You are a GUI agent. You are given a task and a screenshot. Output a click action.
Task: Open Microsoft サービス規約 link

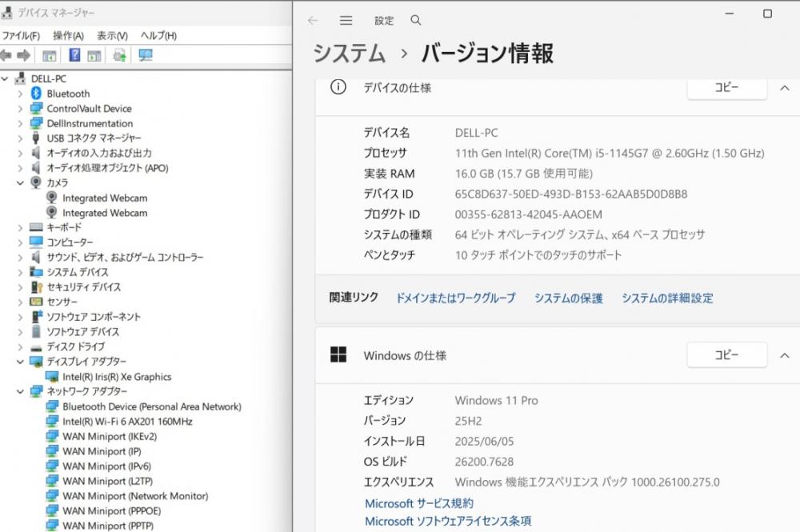[419, 503]
